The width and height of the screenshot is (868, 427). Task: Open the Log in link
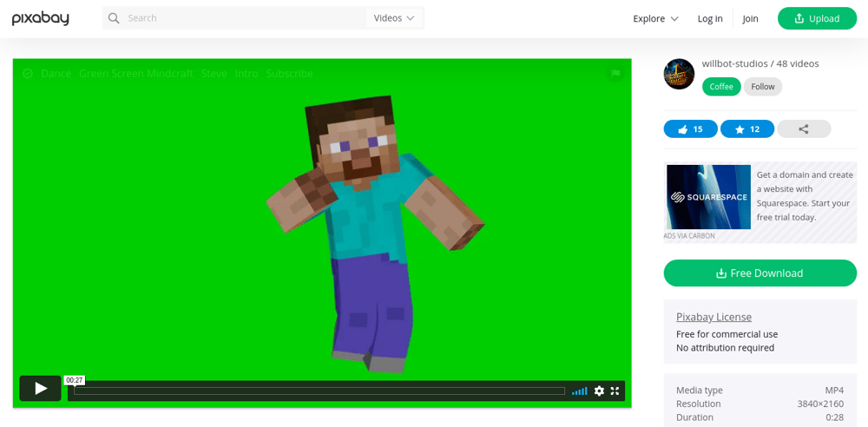pyautogui.click(x=710, y=19)
